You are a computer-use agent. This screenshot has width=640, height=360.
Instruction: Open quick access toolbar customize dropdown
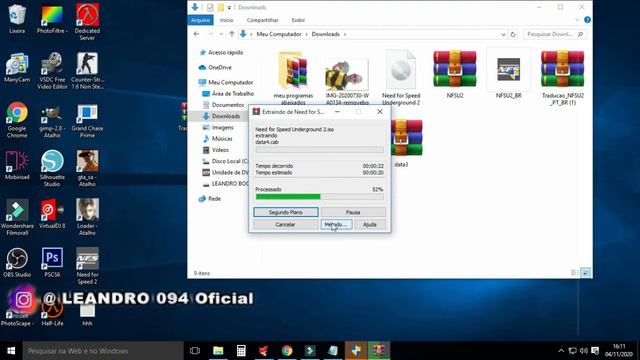pyautogui.click(x=229, y=7)
